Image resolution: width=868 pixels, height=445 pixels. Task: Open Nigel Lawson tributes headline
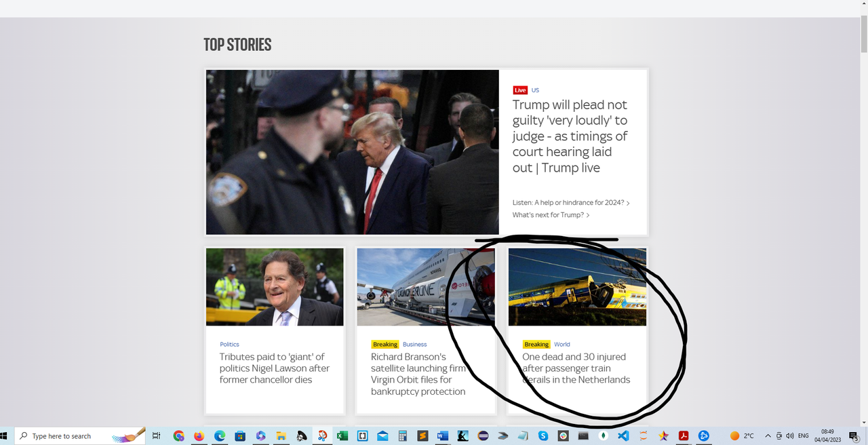coord(274,368)
